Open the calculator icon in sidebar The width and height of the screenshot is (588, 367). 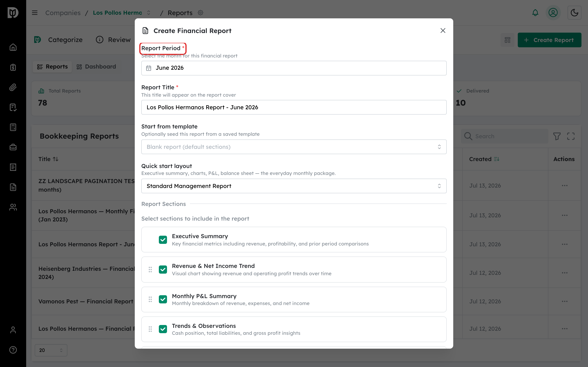coord(13,127)
